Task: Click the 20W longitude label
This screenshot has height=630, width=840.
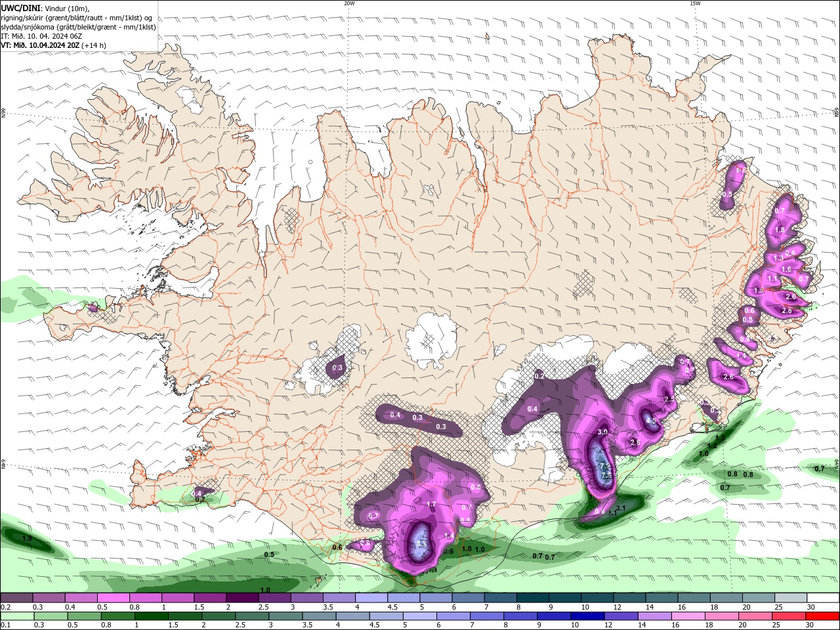Action: (349, 3)
